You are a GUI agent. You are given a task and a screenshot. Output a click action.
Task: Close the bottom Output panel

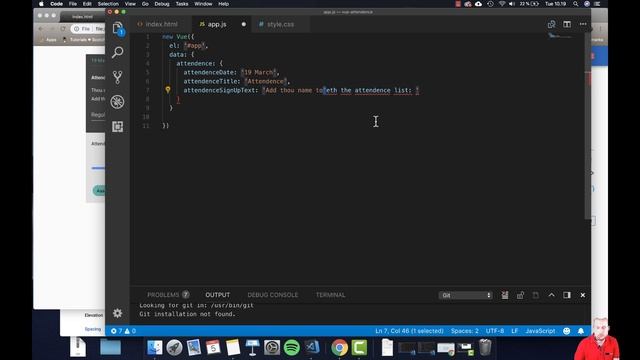pos(583,295)
